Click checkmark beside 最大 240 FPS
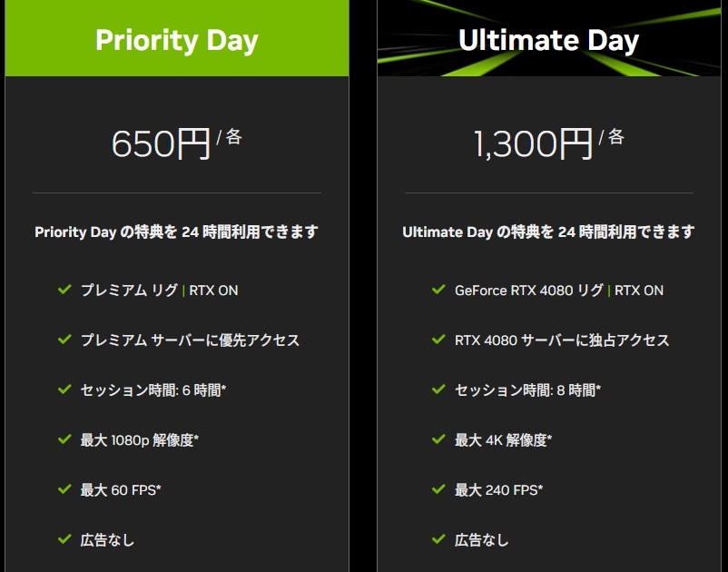Screen dimensions: 728x572 [438, 490]
